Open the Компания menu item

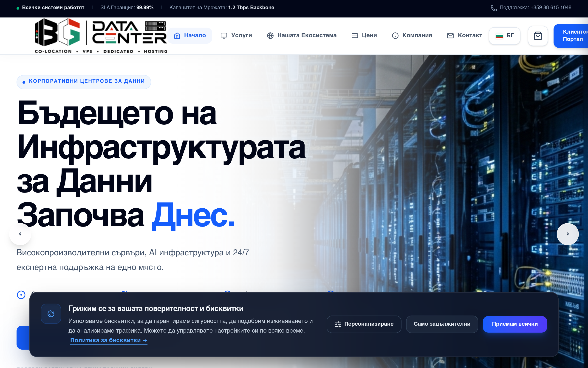click(412, 35)
